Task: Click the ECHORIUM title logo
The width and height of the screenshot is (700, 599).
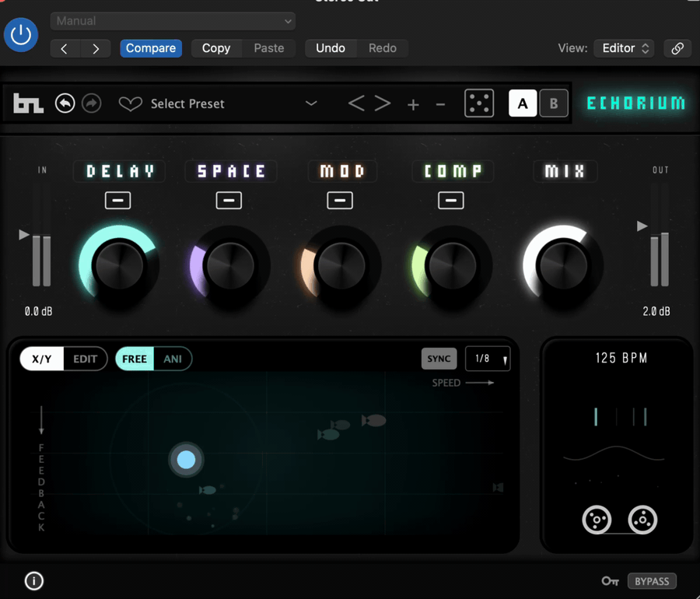Action: [x=635, y=103]
